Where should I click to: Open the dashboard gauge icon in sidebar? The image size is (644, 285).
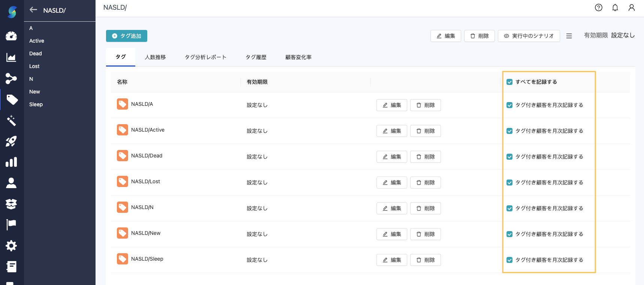pyautogui.click(x=11, y=36)
